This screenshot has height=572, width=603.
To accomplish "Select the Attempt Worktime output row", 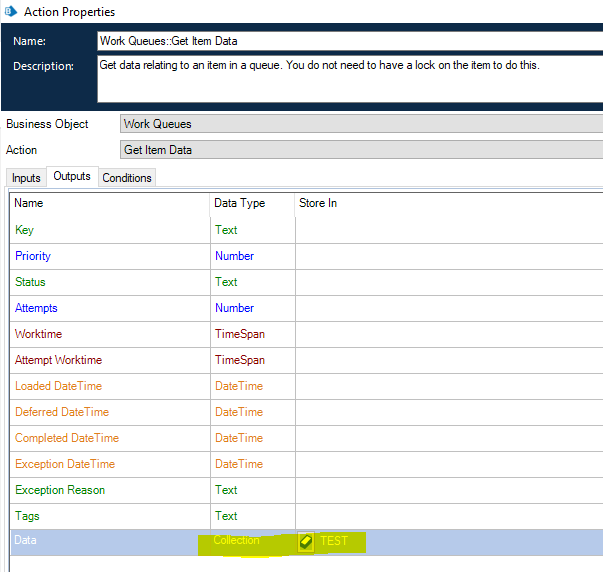I will click(x=306, y=360).
